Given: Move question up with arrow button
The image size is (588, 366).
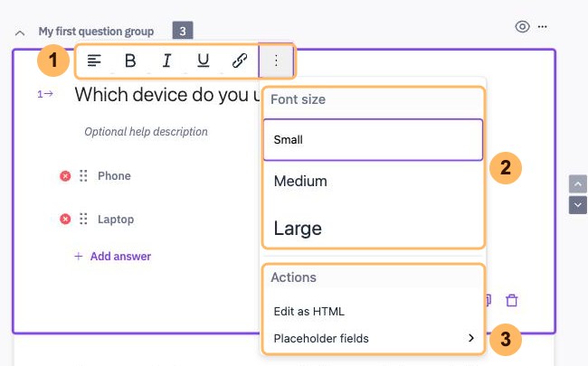Looking at the screenshot, I should [x=577, y=184].
